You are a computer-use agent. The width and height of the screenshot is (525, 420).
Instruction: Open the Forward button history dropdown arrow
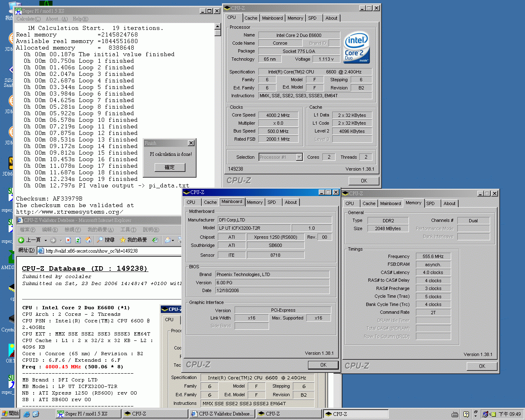pyautogui.click(x=61, y=240)
